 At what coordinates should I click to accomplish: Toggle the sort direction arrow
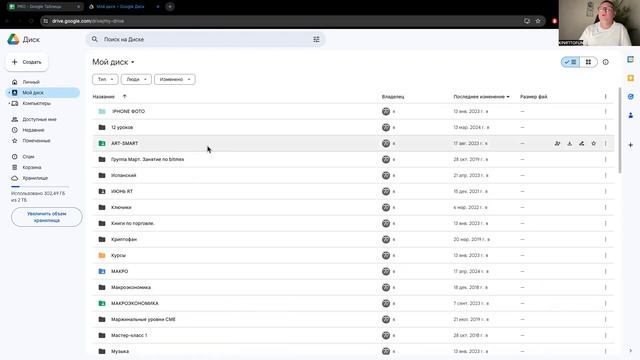pos(124,97)
